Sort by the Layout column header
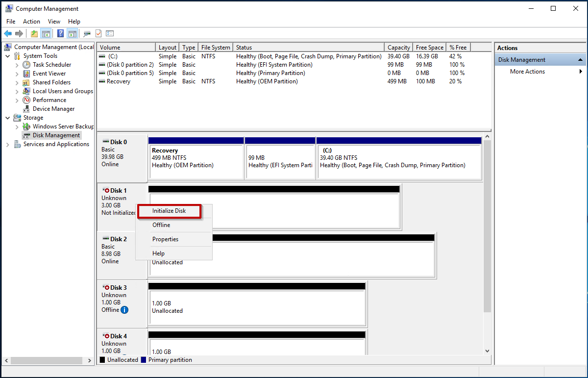This screenshot has height=378, width=588. point(168,48)
